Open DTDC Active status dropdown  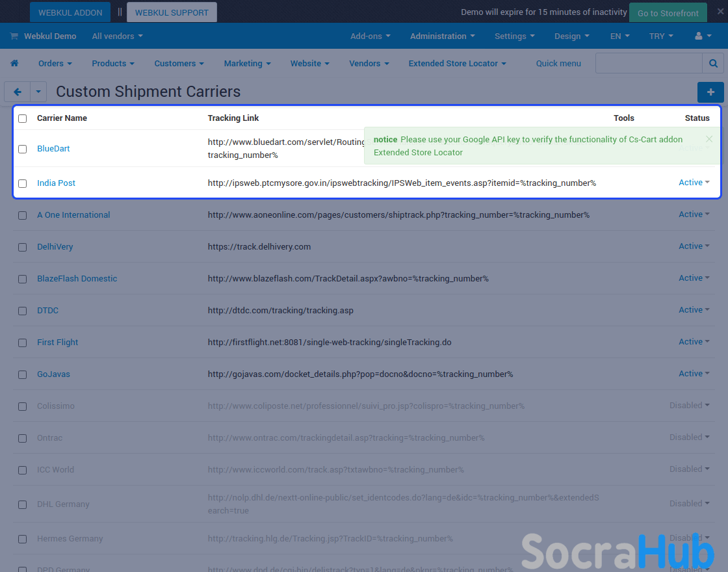[x=694, y=309]
